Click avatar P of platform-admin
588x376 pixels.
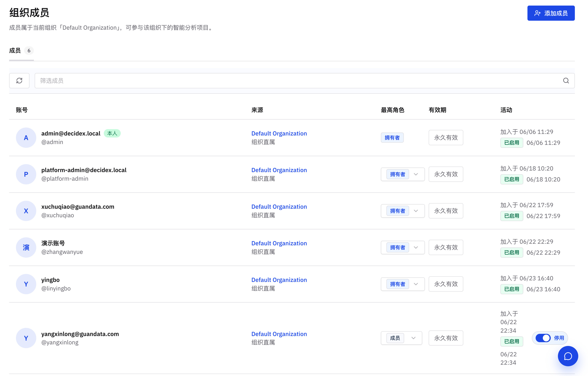[26, 174]
